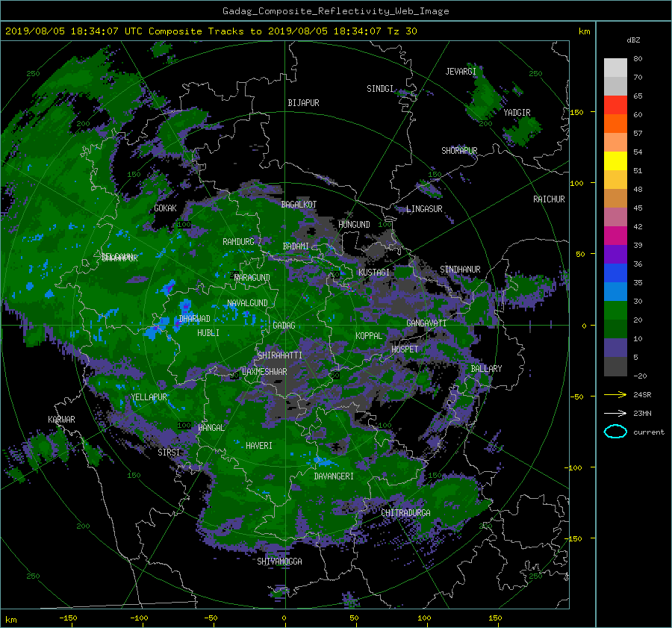Click the cyan current-track ellipse icon

click(615, 432)
